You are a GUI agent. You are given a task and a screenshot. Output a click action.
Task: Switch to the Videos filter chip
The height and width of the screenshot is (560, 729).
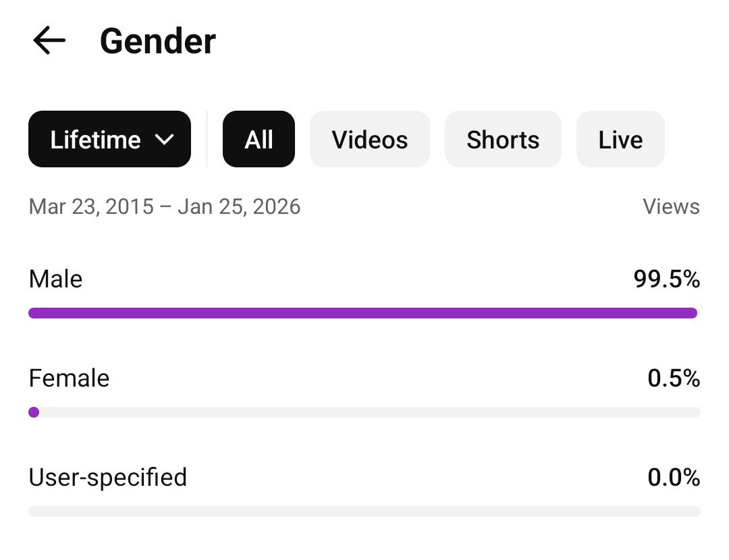click(x=369, y=140)
